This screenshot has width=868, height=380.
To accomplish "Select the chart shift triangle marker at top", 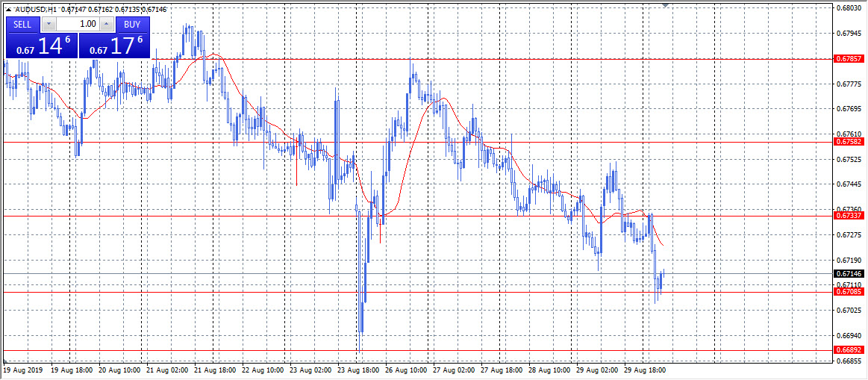I will click(x=666, y=4).
